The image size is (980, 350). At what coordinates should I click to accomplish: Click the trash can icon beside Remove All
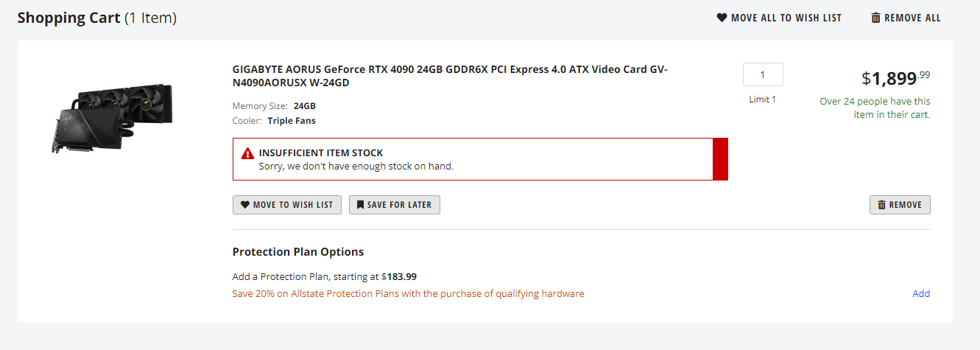pyautogui.click(x=875, y=18)
